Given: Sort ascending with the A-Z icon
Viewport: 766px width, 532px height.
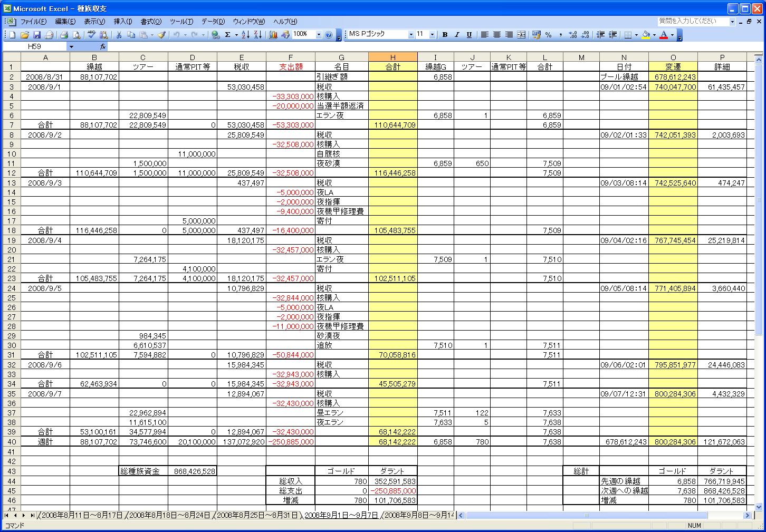Looking at the screenshot, I should [245, 35].
